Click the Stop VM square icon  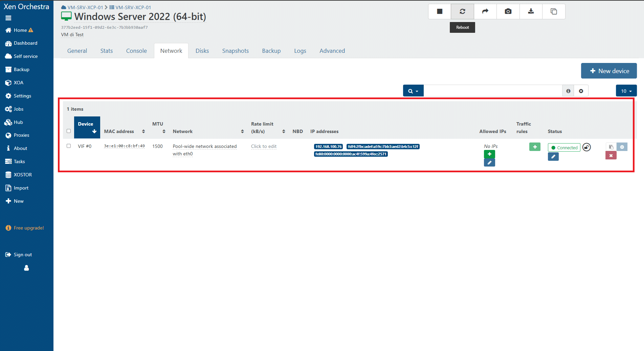point(440,12)
